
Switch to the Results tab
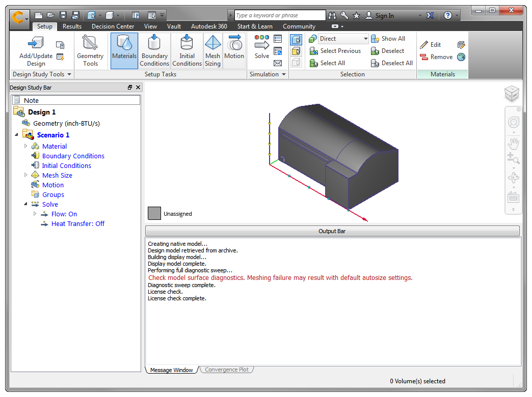coord(72,26)
